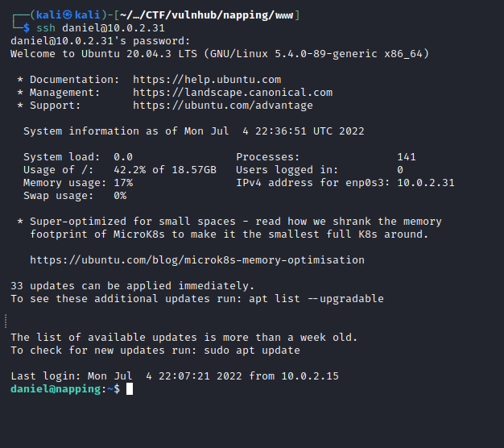Click the 'apt list --upgradable' command text
Viewport: 504px width, 448px height.
316,298
